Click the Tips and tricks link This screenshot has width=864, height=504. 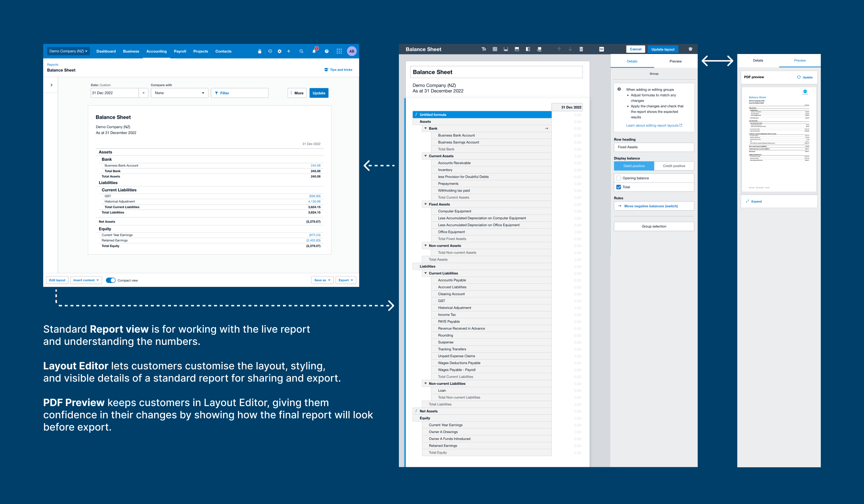coord(338,70)
